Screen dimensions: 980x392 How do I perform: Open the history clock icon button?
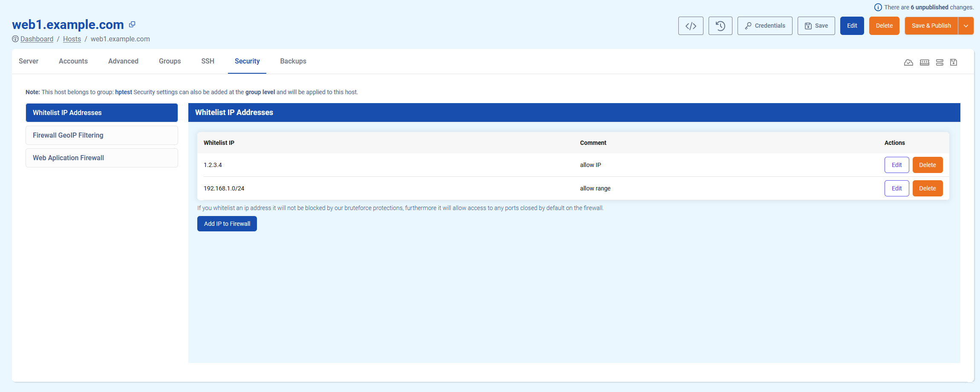pyautogui.click(x=720, y=26)
